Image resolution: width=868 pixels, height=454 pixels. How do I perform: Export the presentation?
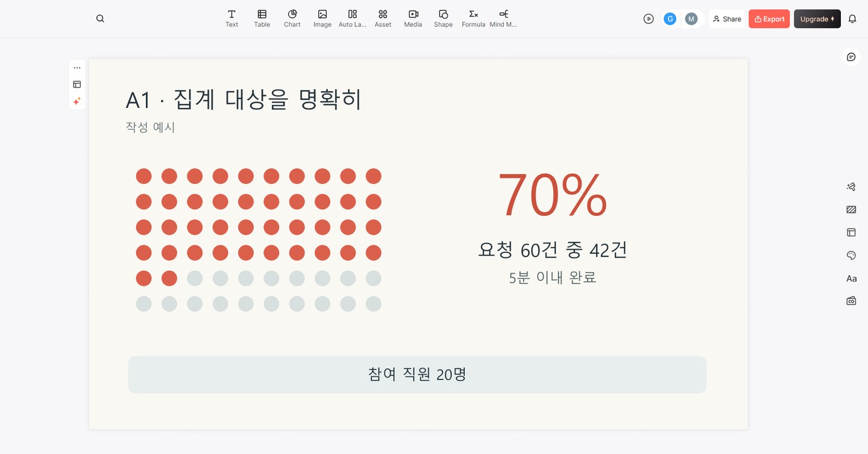[x=769, y=19]
